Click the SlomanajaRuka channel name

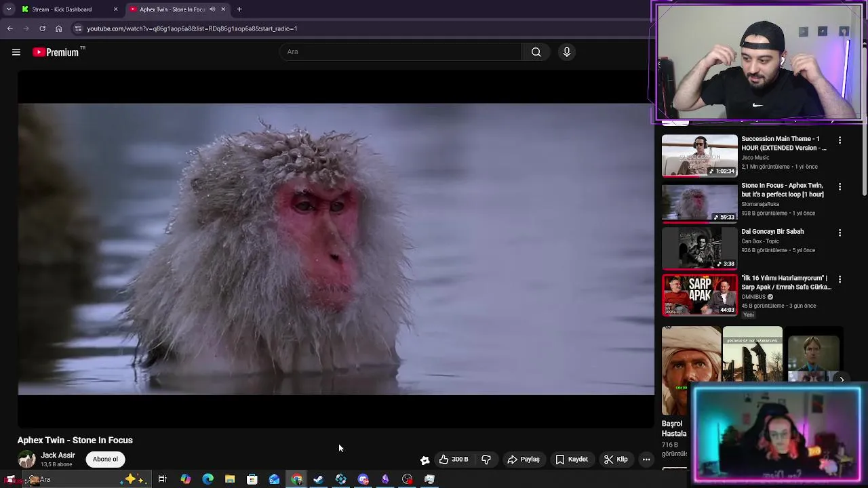[760, 204]
